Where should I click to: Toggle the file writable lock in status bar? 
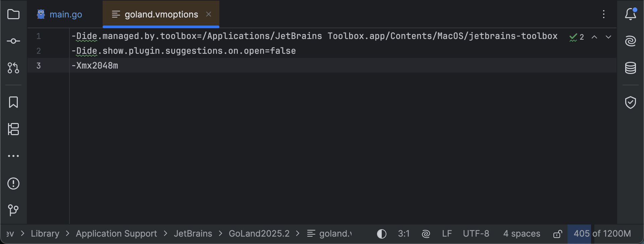pyautogui.click(x=558, y=233)
